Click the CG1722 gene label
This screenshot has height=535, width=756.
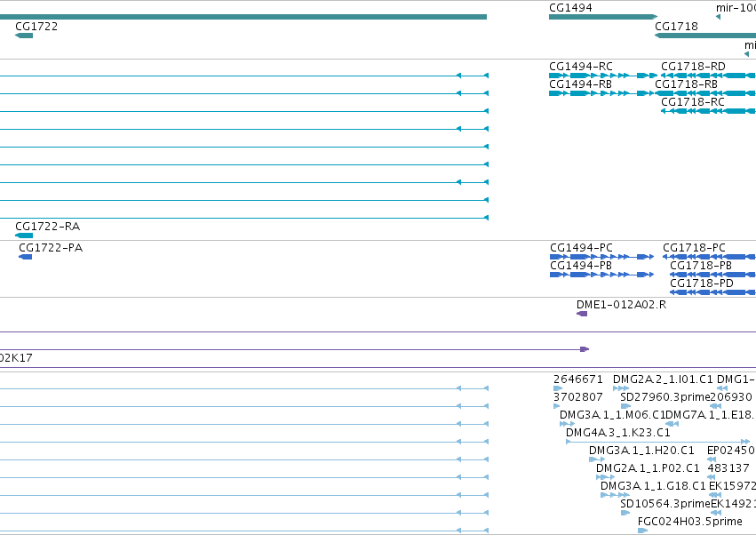tap(36, 27)
